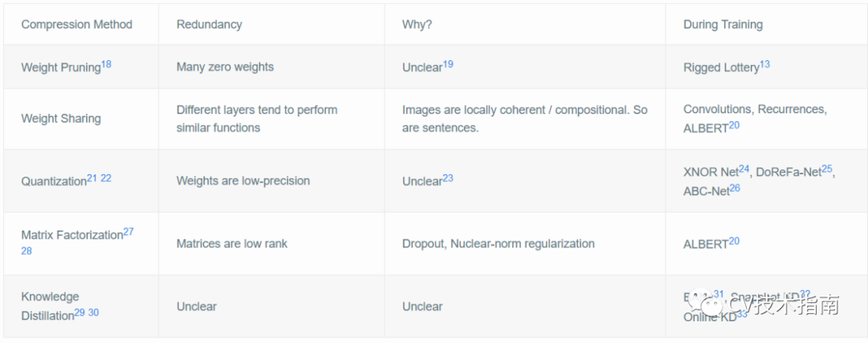Screen dimensions: 868x343
Task: Open footnote 29 next to Distillation
Action: pos(80,312)
